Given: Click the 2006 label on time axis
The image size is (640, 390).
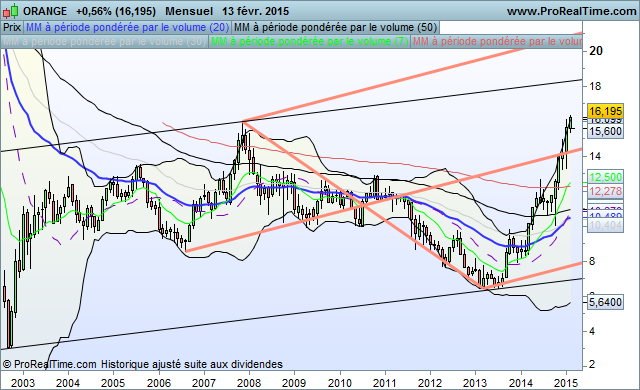Looking at the screenshot, I should pyautogui.click(x=159, y=383).
